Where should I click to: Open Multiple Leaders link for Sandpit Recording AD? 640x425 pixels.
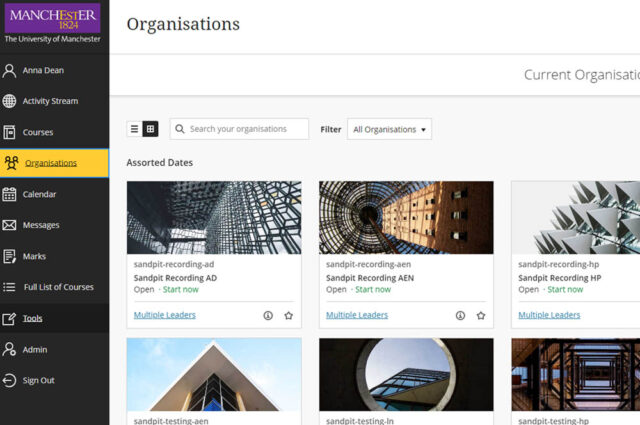165,315
